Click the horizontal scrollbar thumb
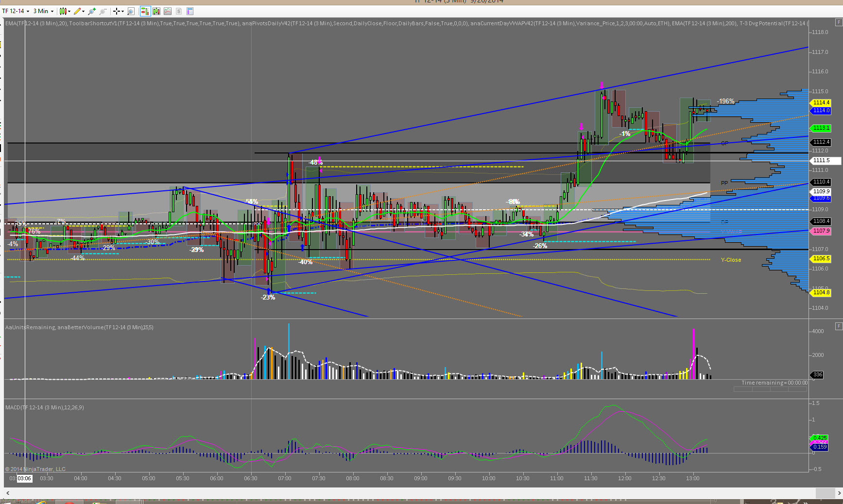843x504 pixels. pyautogui.click(x=825, y=493)
